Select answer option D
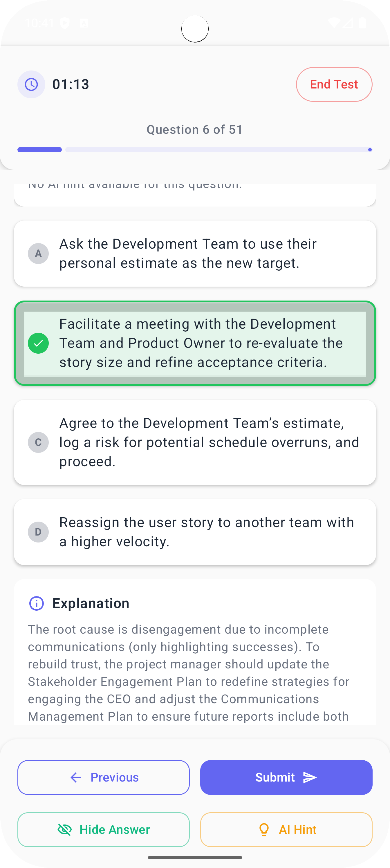The width and height of the screenshot is (390, 868). (x=195, y=532)
